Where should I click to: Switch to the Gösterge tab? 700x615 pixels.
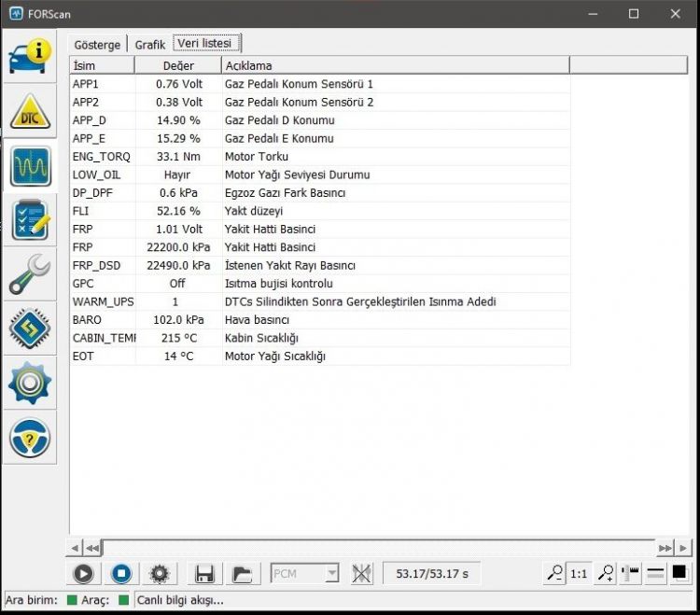click(x=97, y=45)
